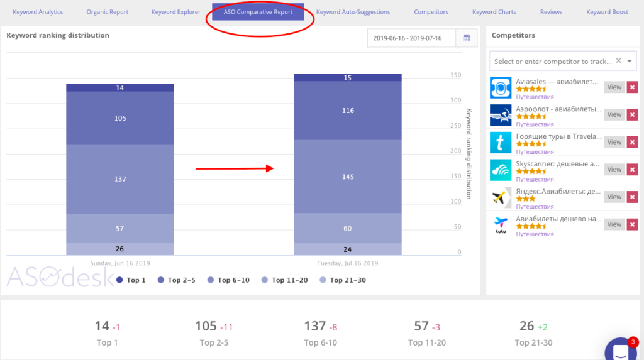
Task: Click the Аэрофлот - авиабилеты... app title
Action: 558,109
